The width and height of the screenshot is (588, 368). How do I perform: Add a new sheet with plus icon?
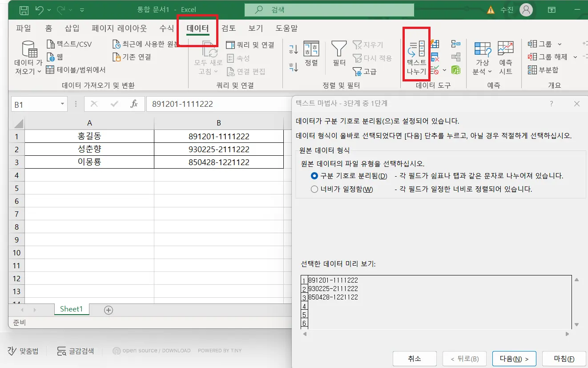tap(109, 310)
